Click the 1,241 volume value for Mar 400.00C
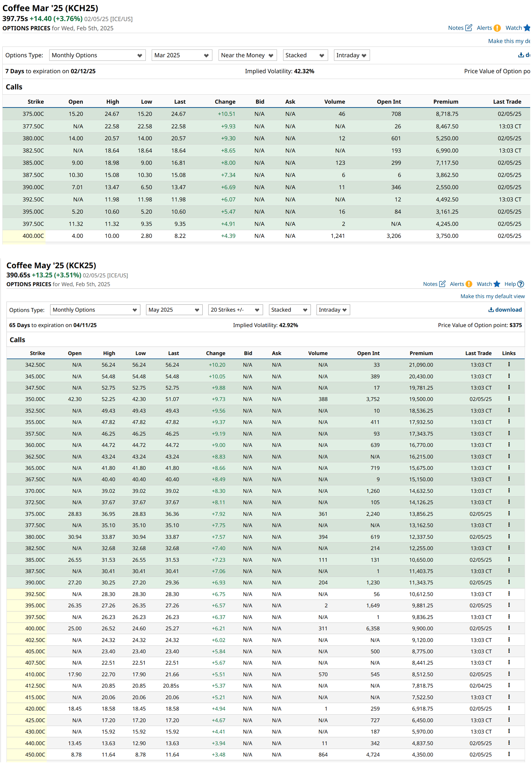This screenshot has height=764, width=532. pyautogui.click(x=338, y=236)
